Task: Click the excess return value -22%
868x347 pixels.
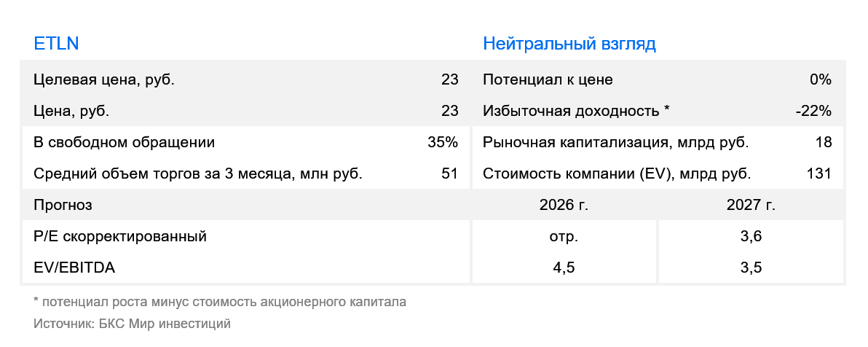Action: [x=813, y=112]
